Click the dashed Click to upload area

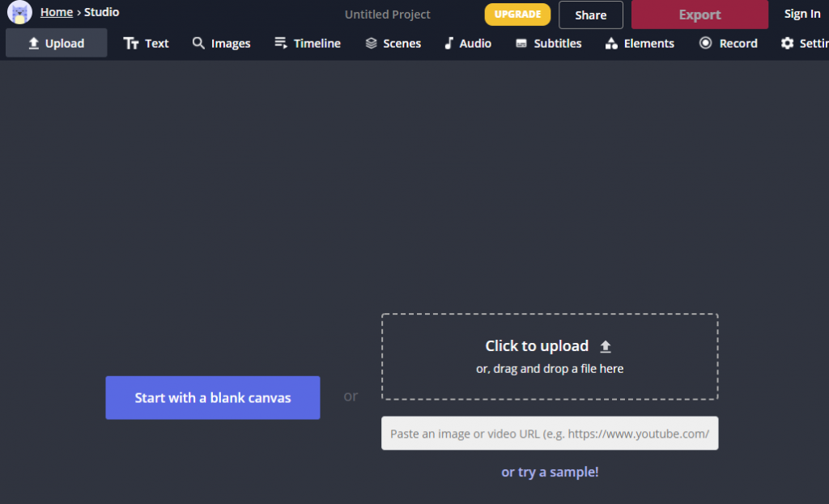(x=550, y=356)
